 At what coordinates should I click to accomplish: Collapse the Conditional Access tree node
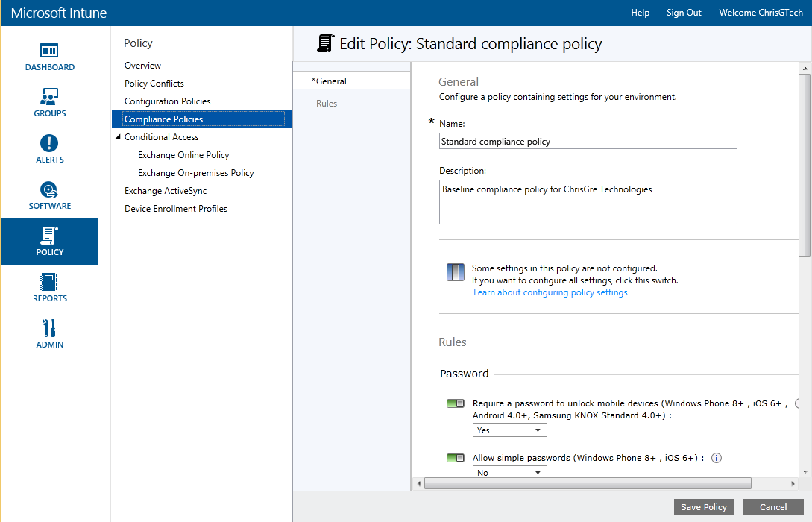click(x=118, y=136)
